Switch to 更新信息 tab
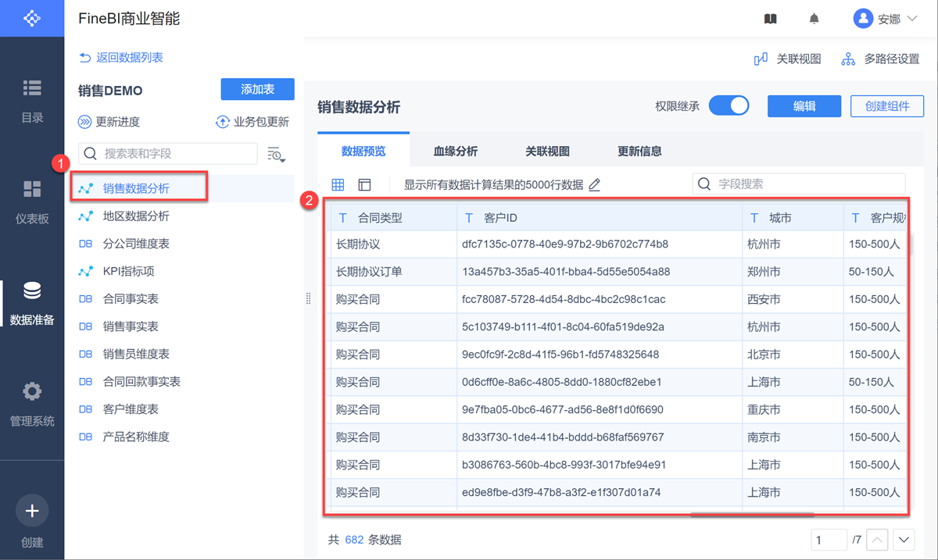Screen dimensions: 938x560 639,152
